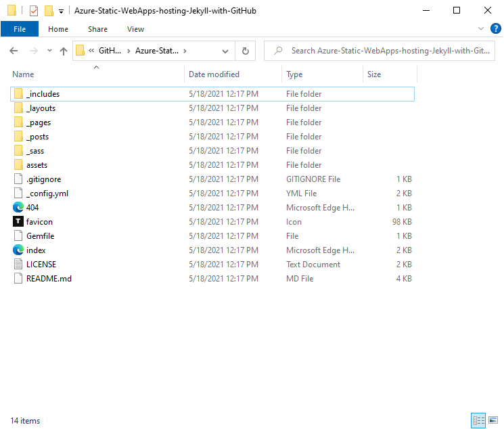504x429 pixels.
Task: Open Customize Quick Access Toolbar dropdown
Action: point(61,12)
